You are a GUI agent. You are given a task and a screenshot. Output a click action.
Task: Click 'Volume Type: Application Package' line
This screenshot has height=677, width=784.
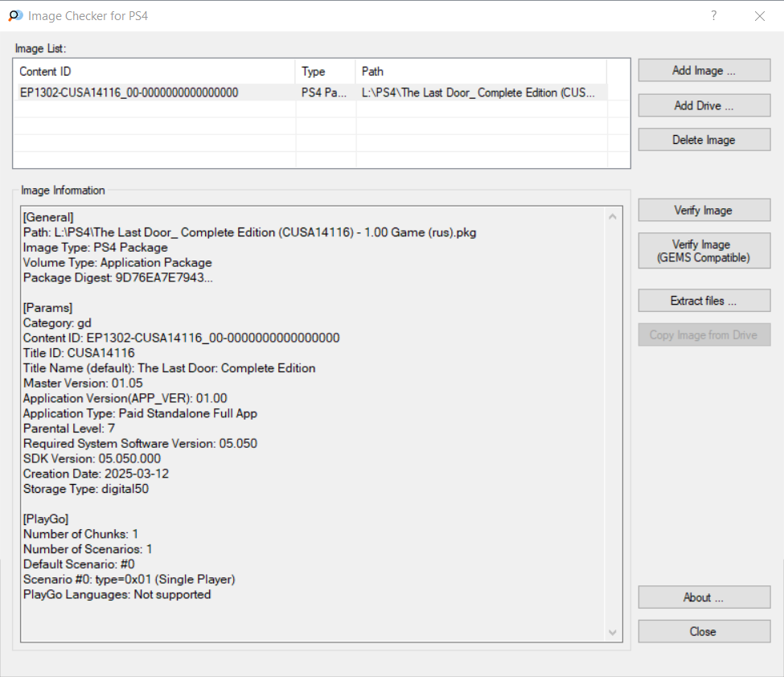click(x=117, y=262)
